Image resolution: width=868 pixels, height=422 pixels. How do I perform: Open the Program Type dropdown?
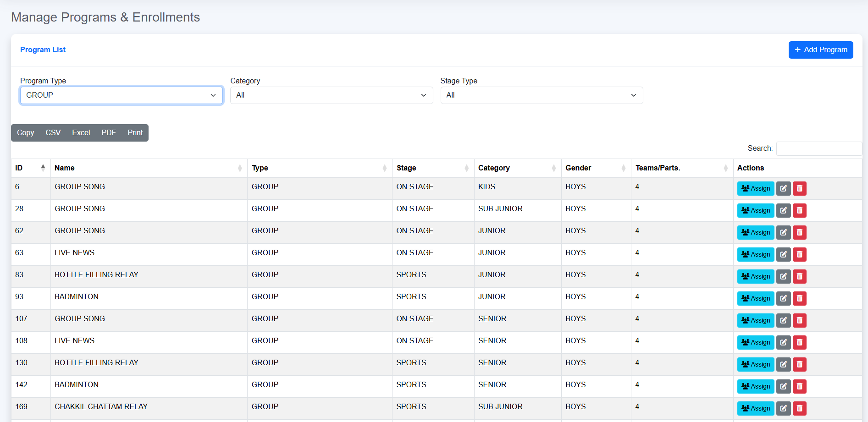pyautogui.click(x=121, y=95)
